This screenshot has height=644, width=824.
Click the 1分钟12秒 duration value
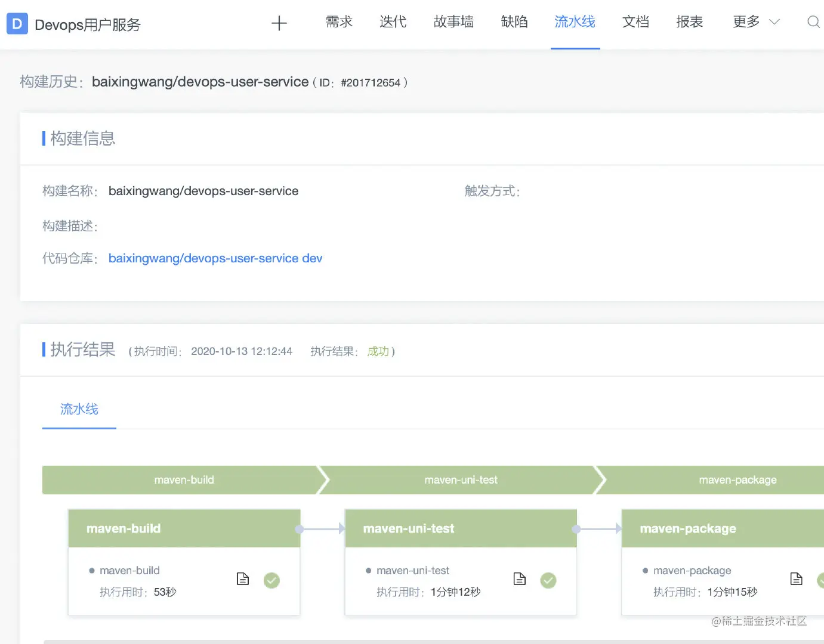coord(455,592)
